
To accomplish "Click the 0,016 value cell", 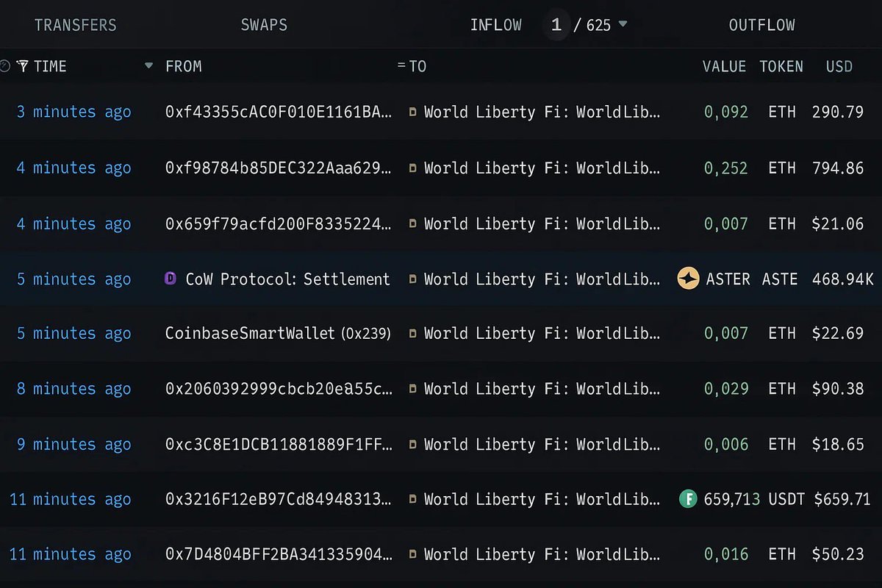I will point(726,554).
